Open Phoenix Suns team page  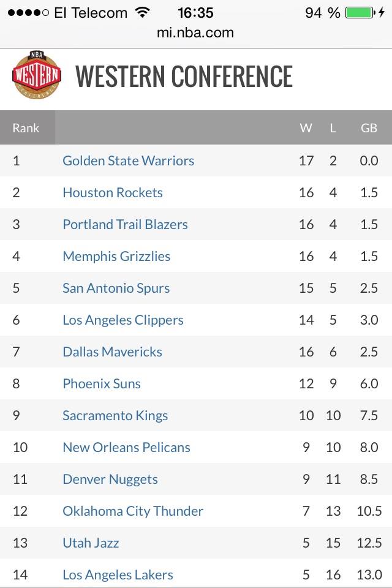click(x=102, y=383)
